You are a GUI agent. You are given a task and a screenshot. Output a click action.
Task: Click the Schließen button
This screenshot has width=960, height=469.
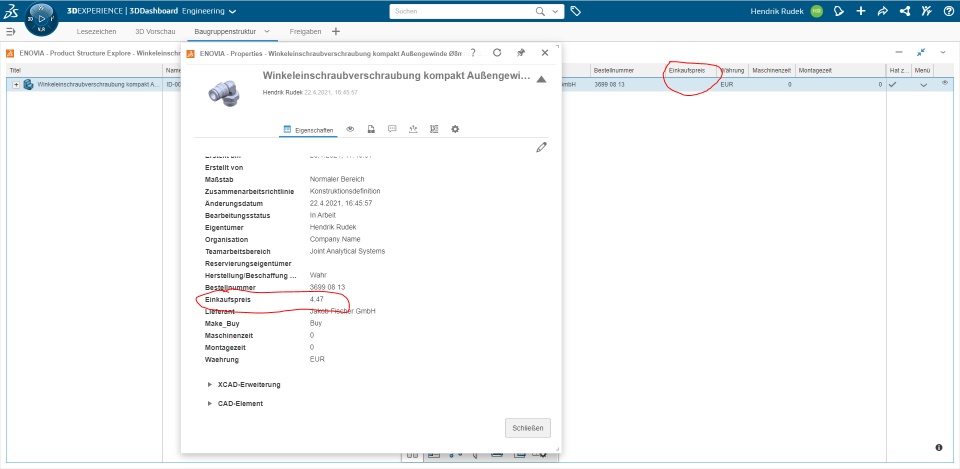pyautogui.click(x=528, y=428)
